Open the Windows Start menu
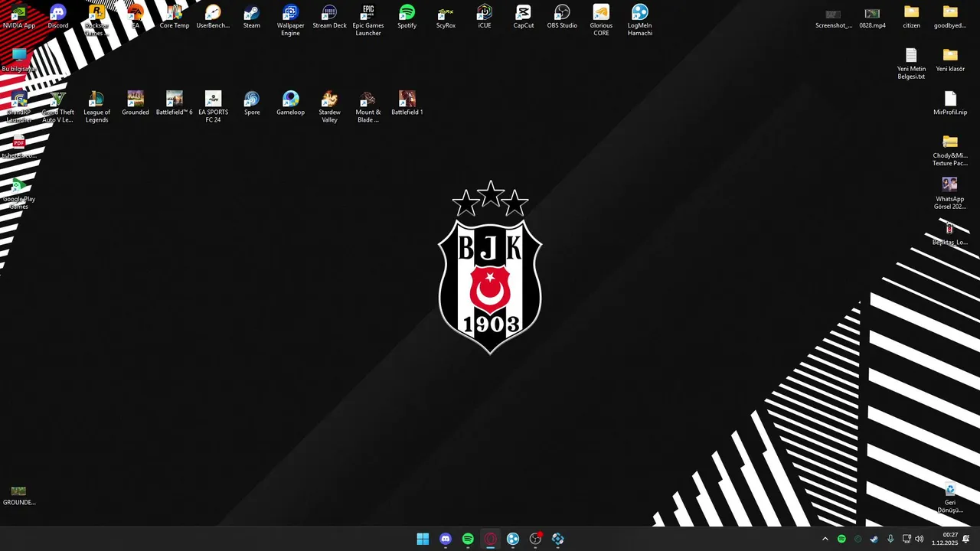 (x=423, y=539)
